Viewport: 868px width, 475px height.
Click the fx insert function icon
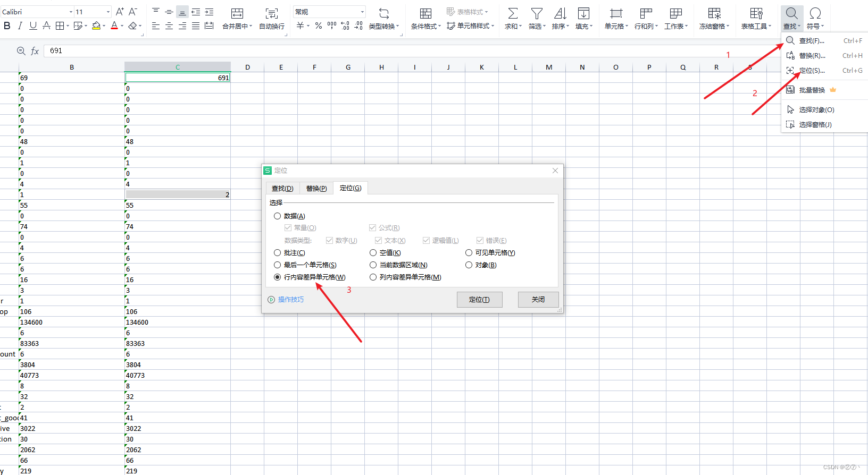[x=35, y=50]
